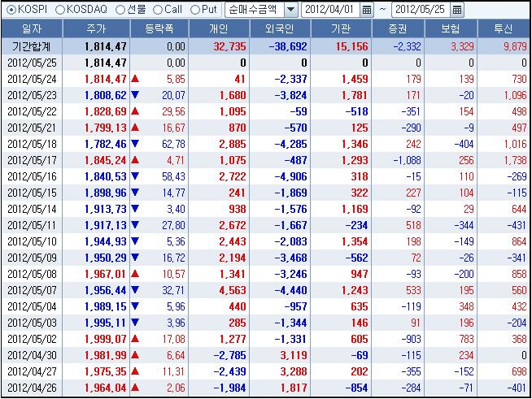Click the price 1,828.69 on 2012/05/22
The image size is (532, 399).
click(106, 111)
